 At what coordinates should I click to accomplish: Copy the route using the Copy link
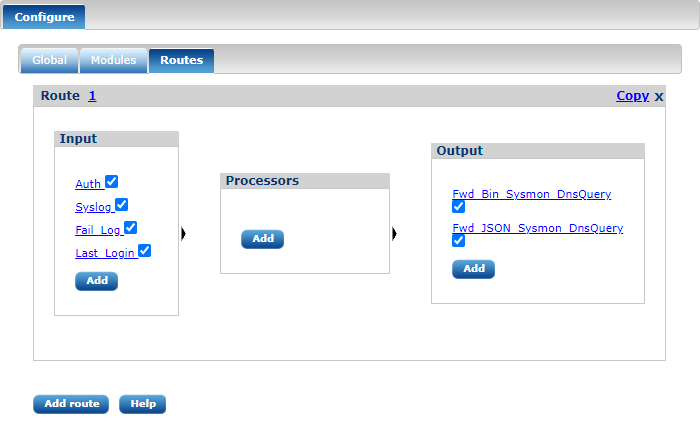(632, 96)
